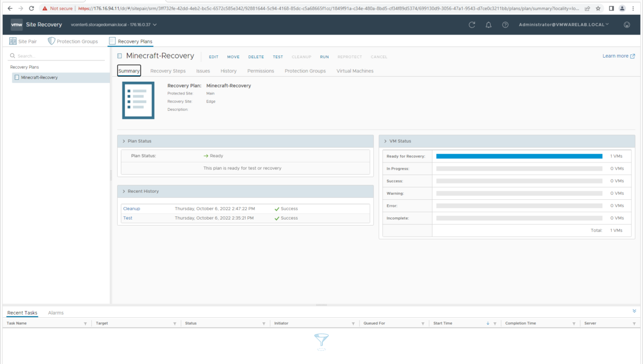Open the Permissions tab

(x=260, y=71)
